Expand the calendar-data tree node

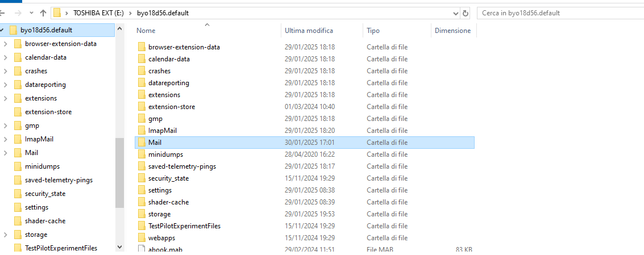(x=5, y=57)
